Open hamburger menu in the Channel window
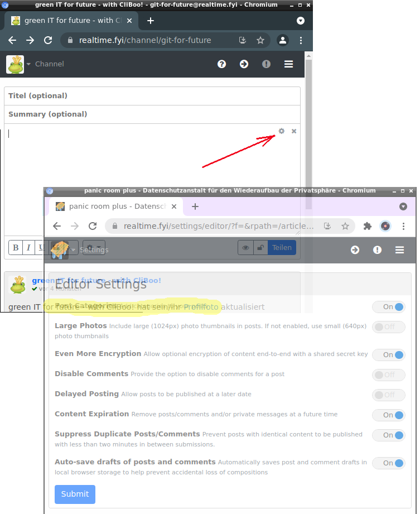This screenshot has width=420, height=514. tap(288, 64)
